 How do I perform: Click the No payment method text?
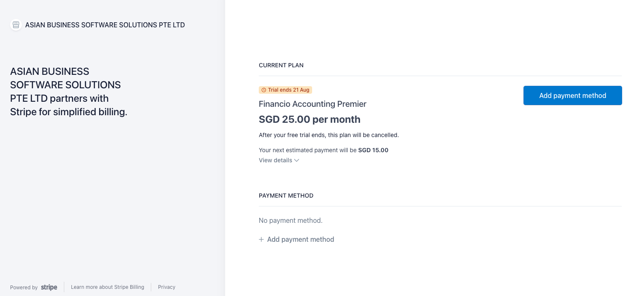(x=291, y=220)
